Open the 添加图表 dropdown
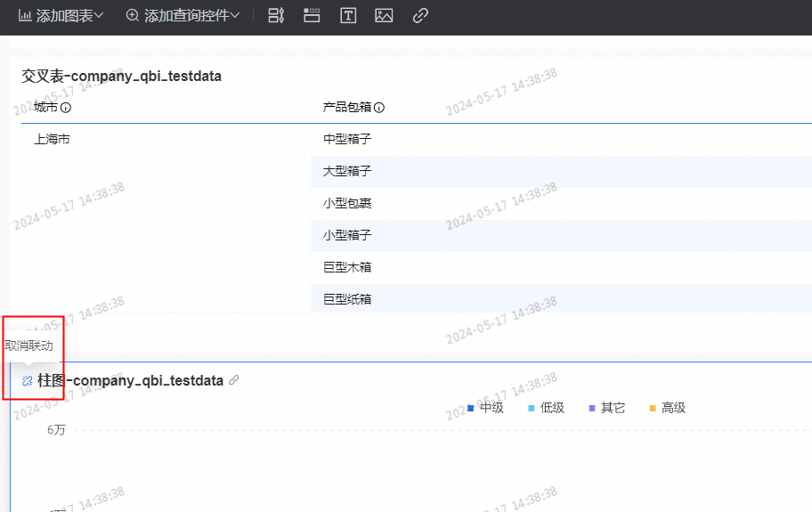Image resolution: width=812 pixels, height=512 pixels. tap(61, 15)
